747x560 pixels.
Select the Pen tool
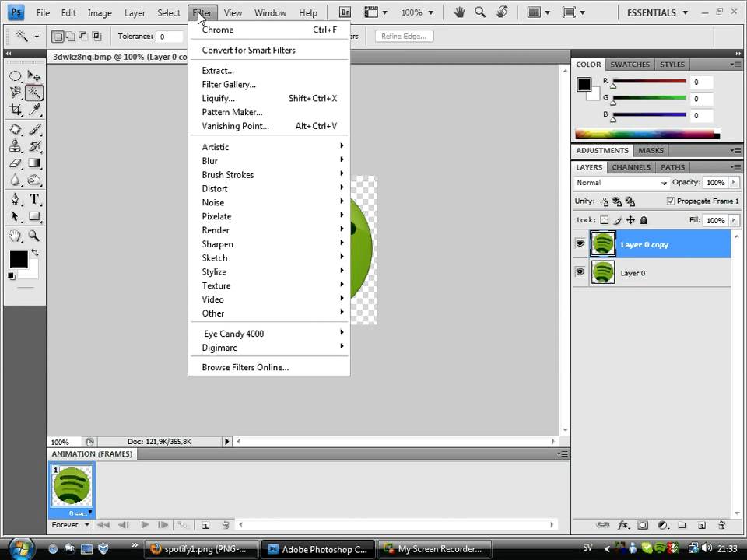pyautogui.click(x=16, y=199)
